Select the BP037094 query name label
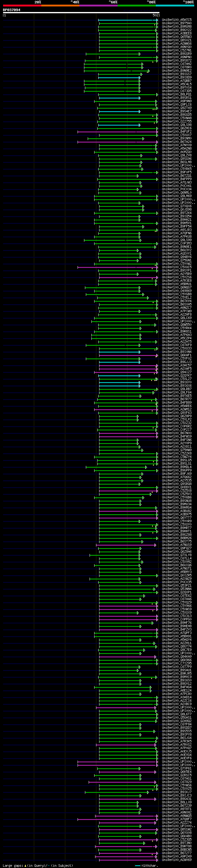 11,10
